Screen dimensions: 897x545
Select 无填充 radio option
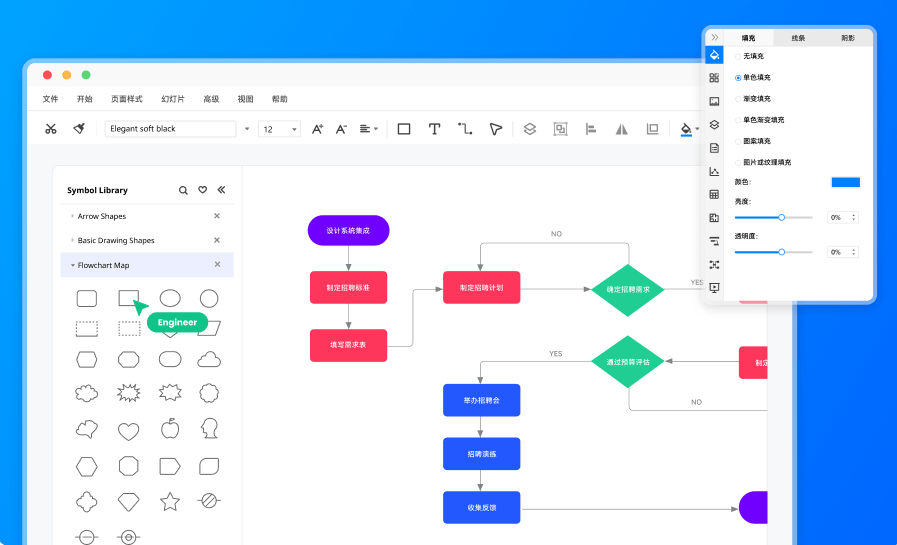pyautogui.click(x=738, y=57)
